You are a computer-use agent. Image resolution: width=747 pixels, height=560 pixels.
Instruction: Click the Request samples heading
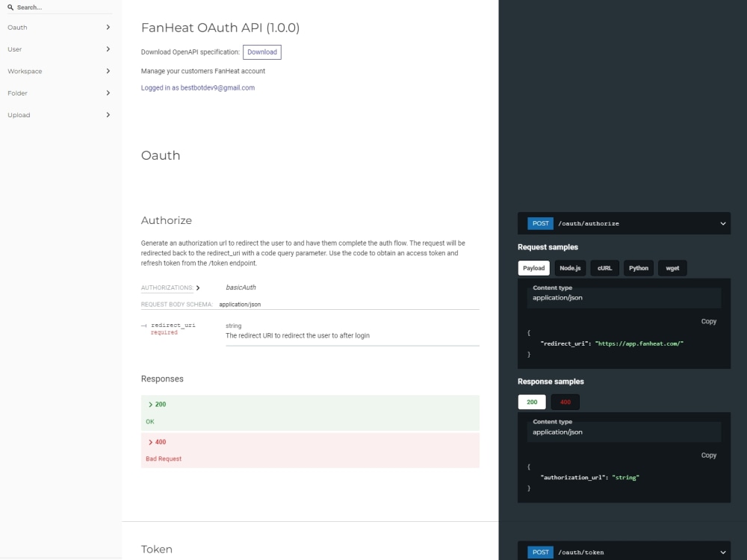pyautogui.click(x=548, y=247)
